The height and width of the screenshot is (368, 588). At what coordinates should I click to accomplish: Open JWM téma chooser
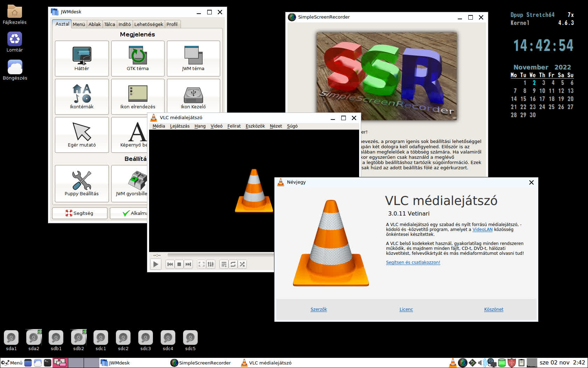[193, 58]
